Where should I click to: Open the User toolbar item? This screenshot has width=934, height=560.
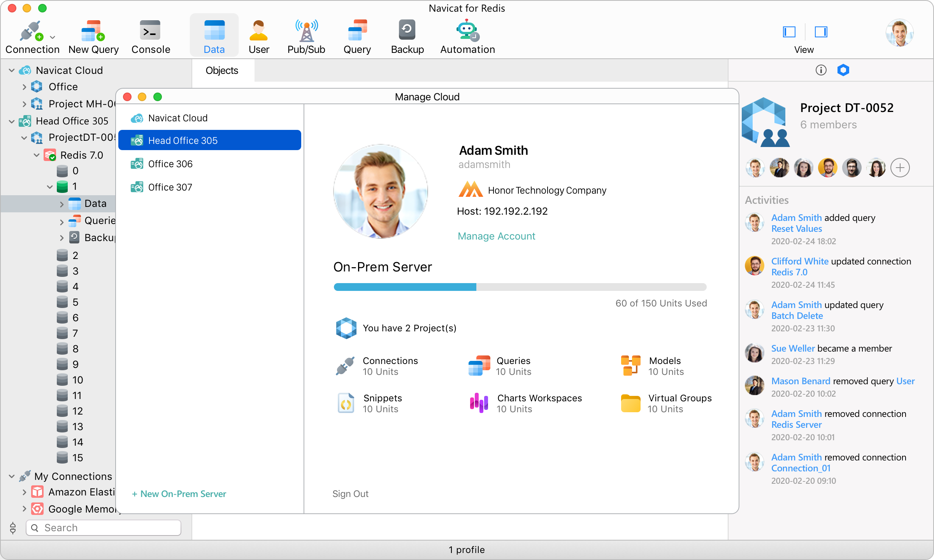click(259, 37)
